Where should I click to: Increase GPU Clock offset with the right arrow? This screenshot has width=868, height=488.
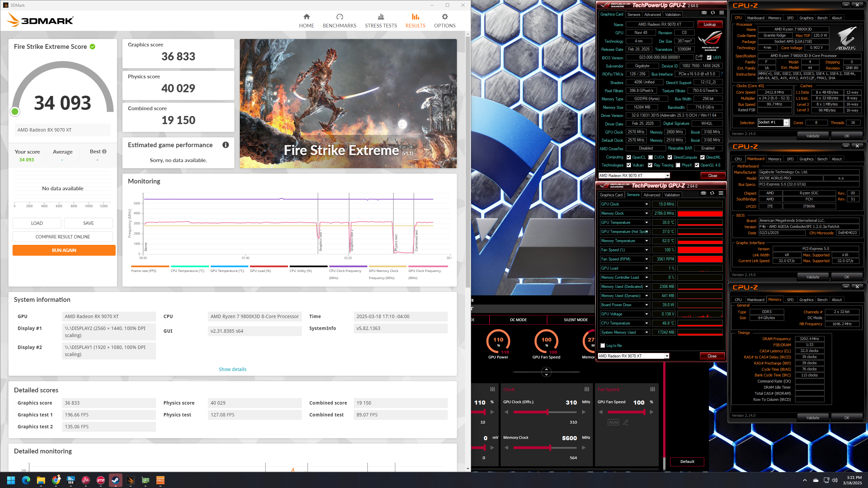[583, 412]
